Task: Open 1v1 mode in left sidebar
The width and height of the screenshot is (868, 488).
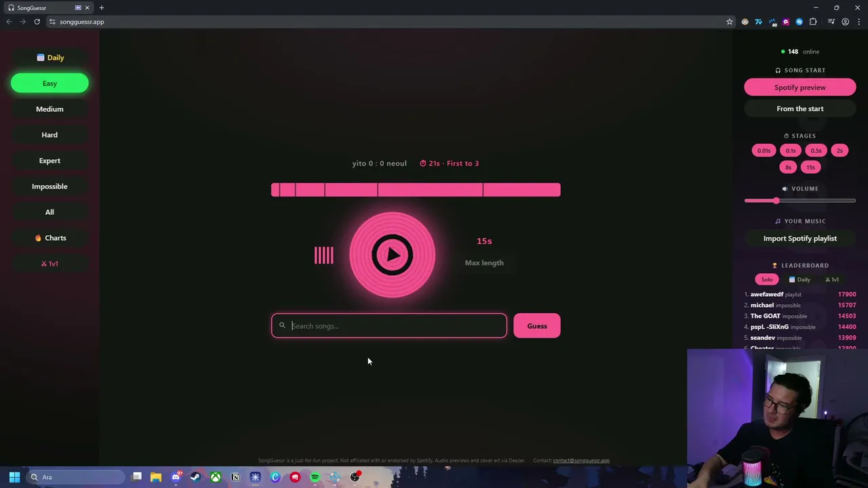Action: [x=50, y=264]
